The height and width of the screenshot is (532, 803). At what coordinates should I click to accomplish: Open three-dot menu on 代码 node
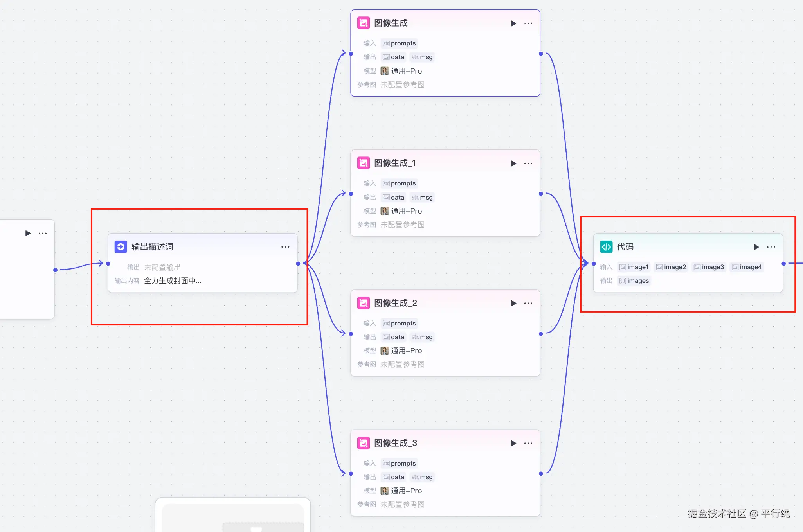pyautogui.click(x=771, y=247)
